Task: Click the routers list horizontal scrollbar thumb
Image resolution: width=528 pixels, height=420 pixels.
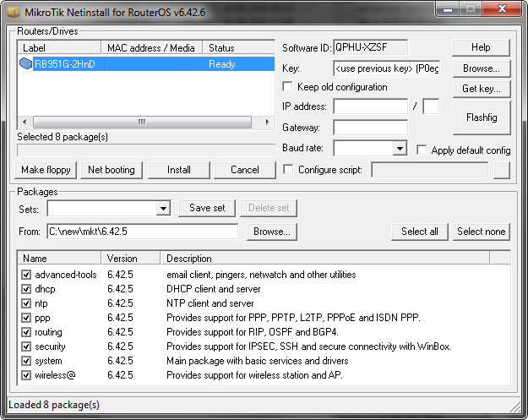Action: click(142, 122)
